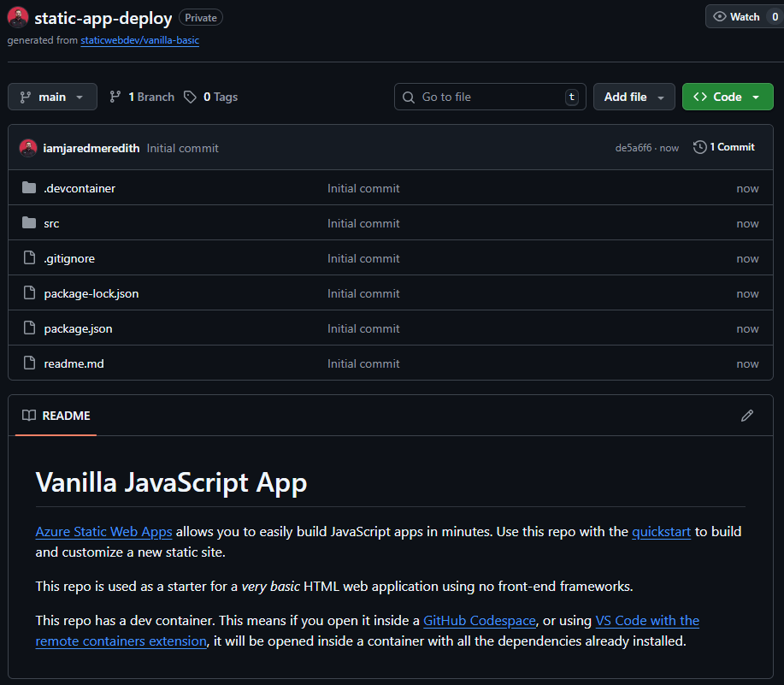Click the code brackets icon on the green button
The image size is (784, 685).
coord(700,97)
